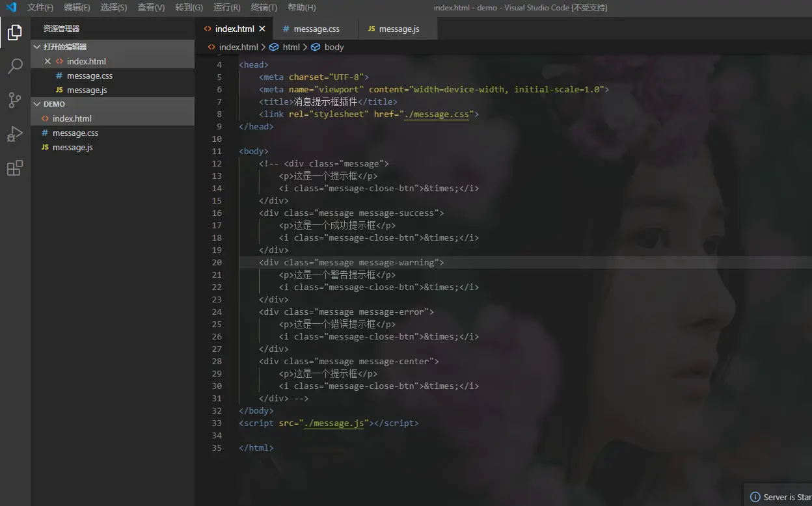812x506 pixels.
Task: Click the closing </html> tag
Action: pos(256,447)
